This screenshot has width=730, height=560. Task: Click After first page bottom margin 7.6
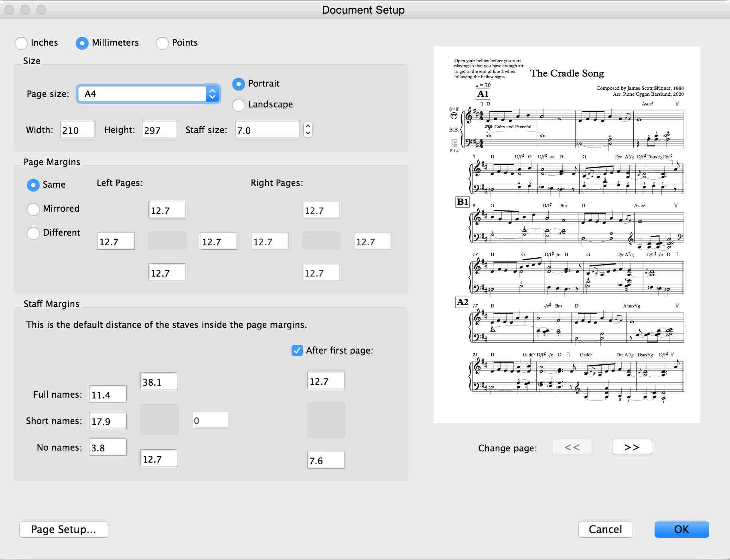(326, 460)
